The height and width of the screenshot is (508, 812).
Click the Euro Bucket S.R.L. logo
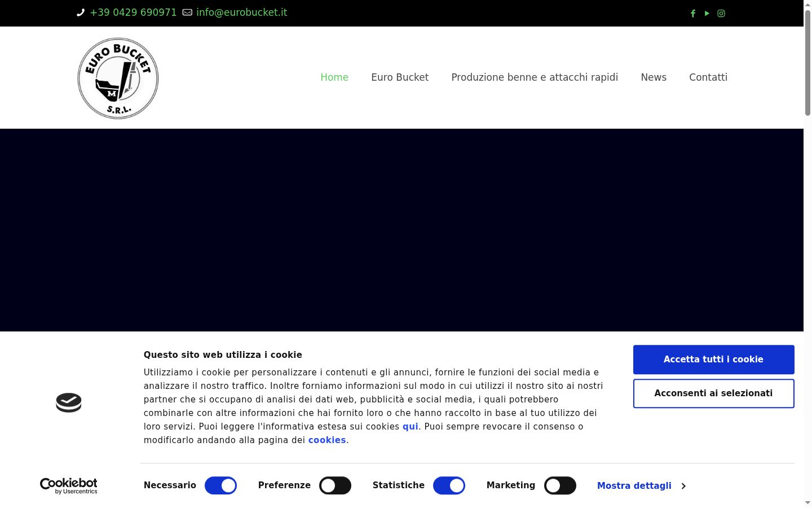click(x=118, y=78)
